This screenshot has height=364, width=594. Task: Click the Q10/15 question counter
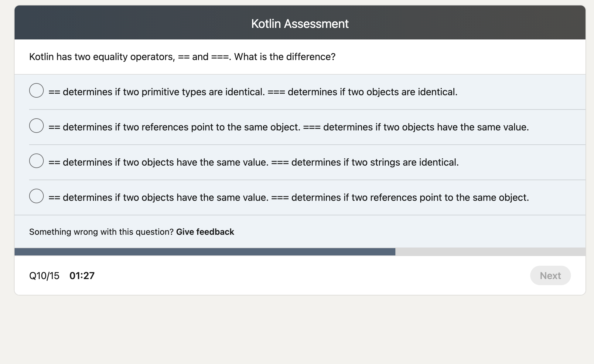44,275
